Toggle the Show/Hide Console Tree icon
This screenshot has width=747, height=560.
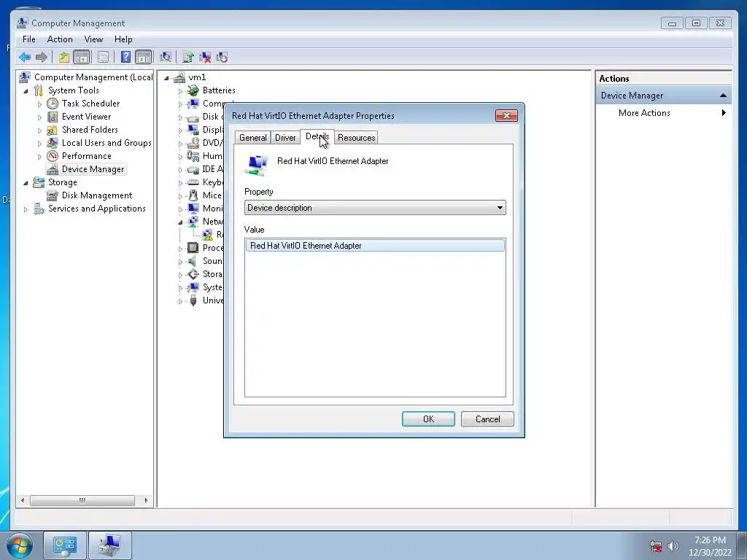82,58
